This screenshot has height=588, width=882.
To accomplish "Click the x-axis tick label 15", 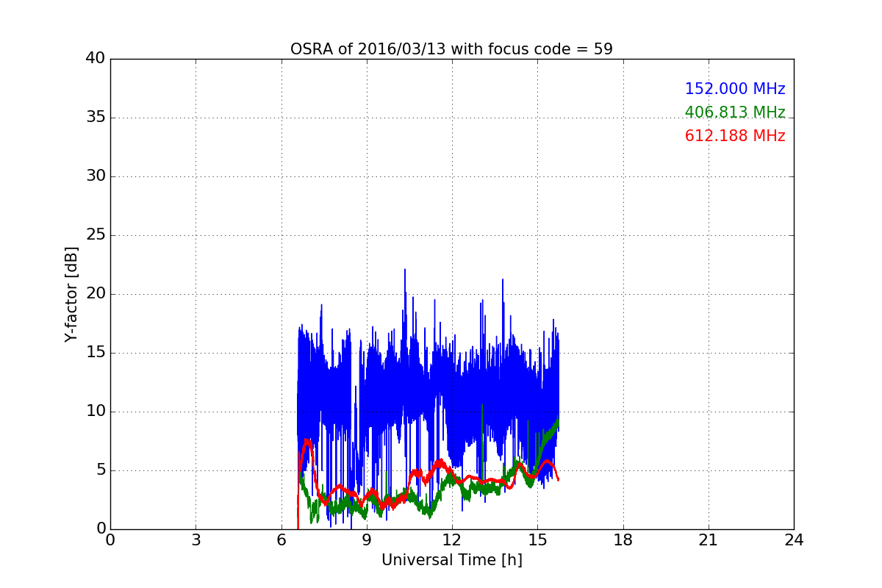I will [537, 540].
